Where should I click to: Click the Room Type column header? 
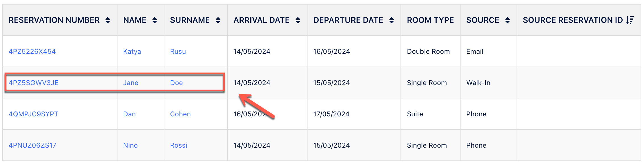tap(430, 20)
